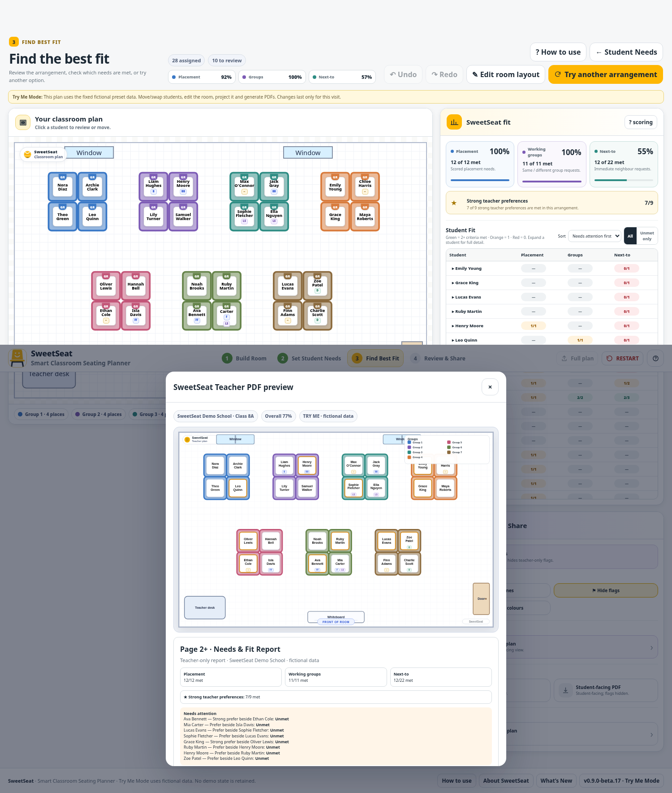Click the classroom plan grid icon
This screenshot has width=672, height=793.
click(23, 122)
